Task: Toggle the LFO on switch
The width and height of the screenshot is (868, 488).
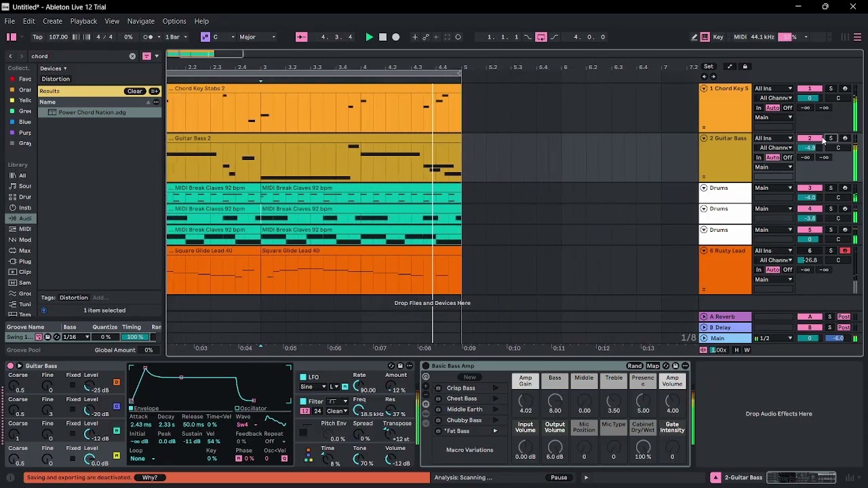Action: coord(302,377)
